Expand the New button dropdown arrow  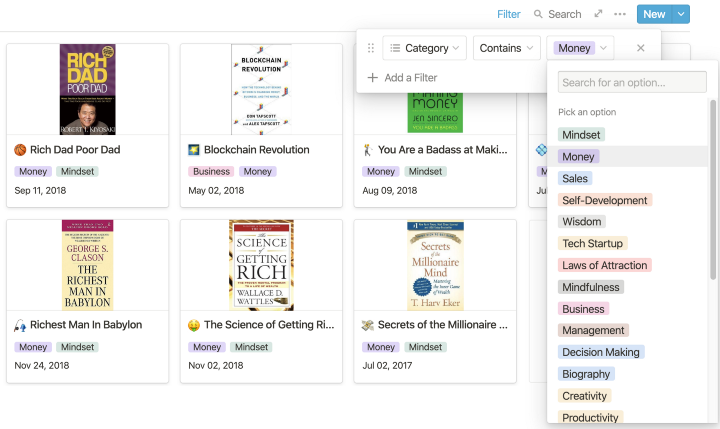(681, 14)
